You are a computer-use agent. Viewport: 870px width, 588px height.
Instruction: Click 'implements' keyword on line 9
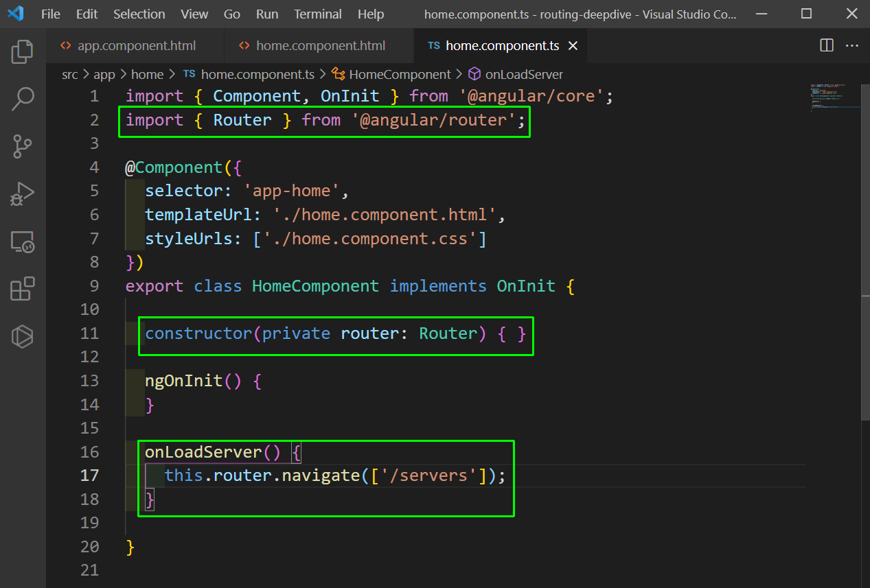click(438, 286)
